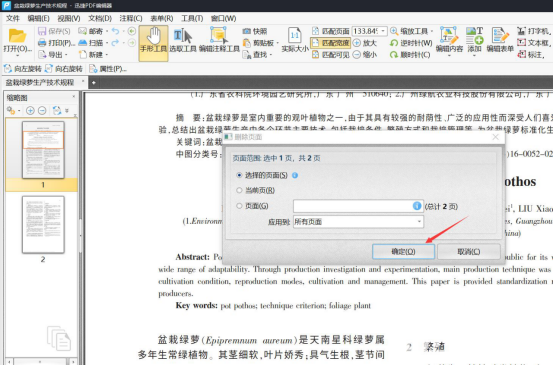Open the 视图(V) menu

[x=69, y=18]
